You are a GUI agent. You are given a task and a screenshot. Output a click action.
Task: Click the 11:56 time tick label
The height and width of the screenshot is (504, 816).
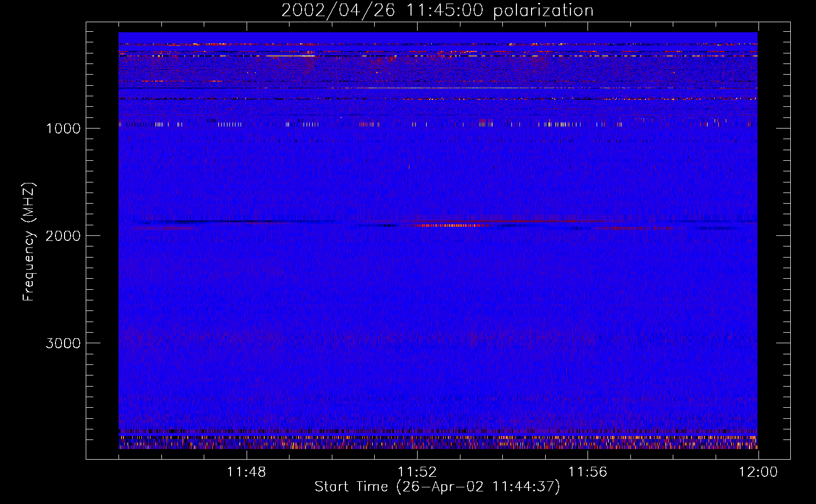tap(588, 472)
